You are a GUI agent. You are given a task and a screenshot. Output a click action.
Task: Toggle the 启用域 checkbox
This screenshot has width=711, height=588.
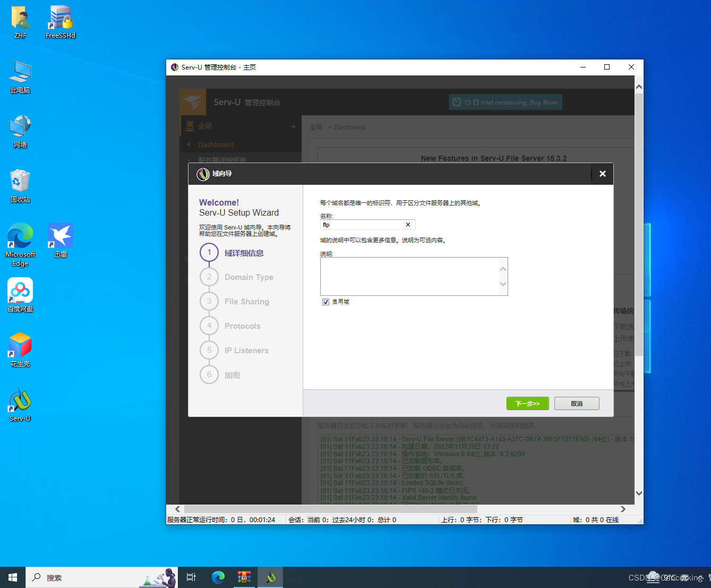coord(325,302)
